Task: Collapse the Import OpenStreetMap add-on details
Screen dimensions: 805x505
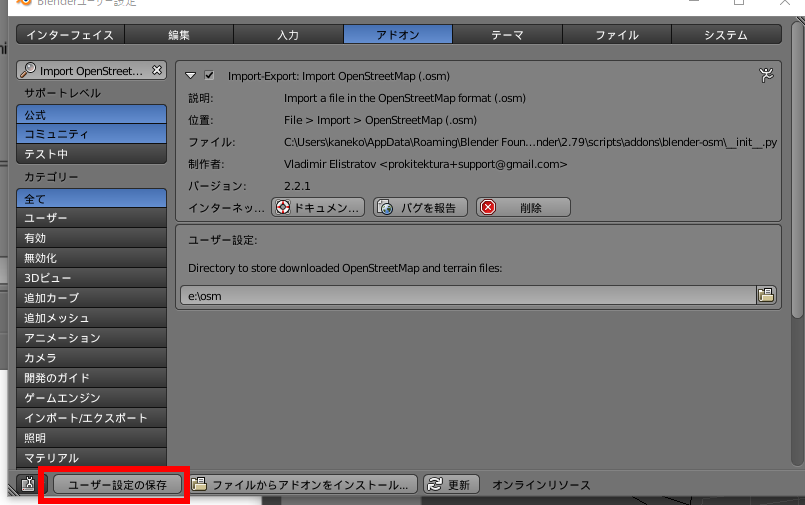Action: [190, 75]
